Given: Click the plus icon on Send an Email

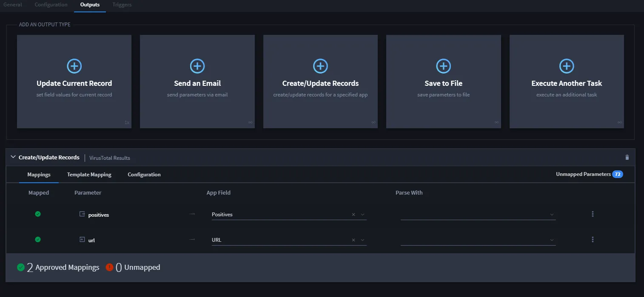Looking at the screenshot, I should coord(197,66).
